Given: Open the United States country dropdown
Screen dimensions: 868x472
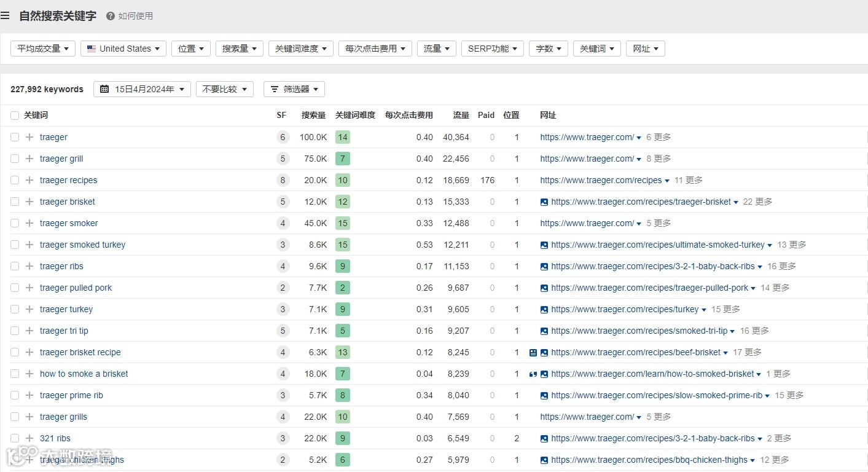Looking at the screenshot, I should coord(123,49).
